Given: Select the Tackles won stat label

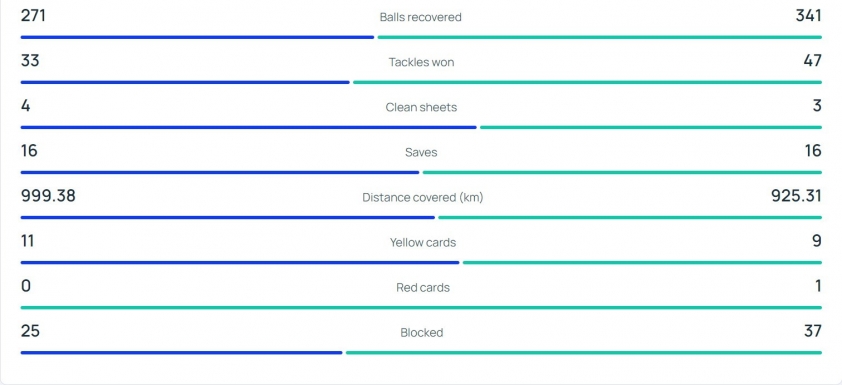Looking at the screenshot, I should [x=422, y=62].
